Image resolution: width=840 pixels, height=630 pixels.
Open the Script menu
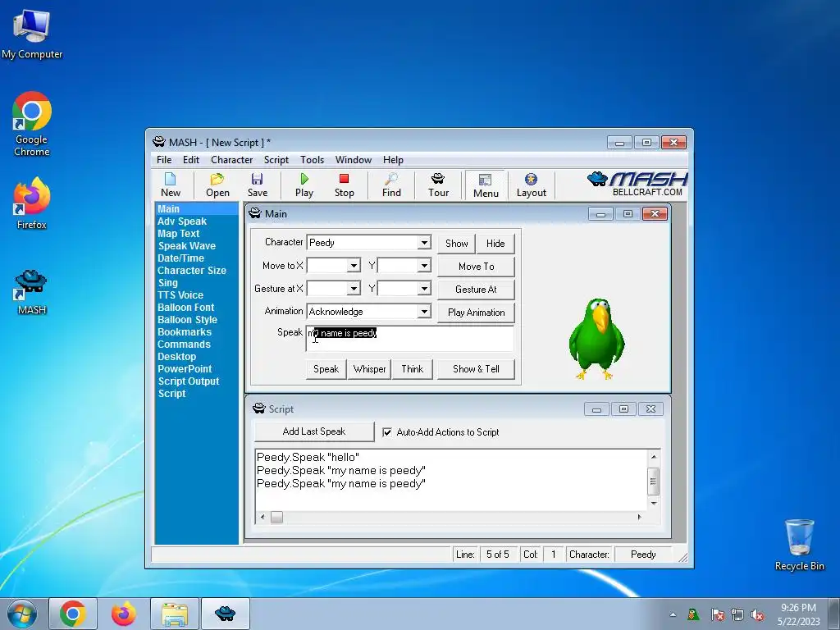tap(276, 160)
